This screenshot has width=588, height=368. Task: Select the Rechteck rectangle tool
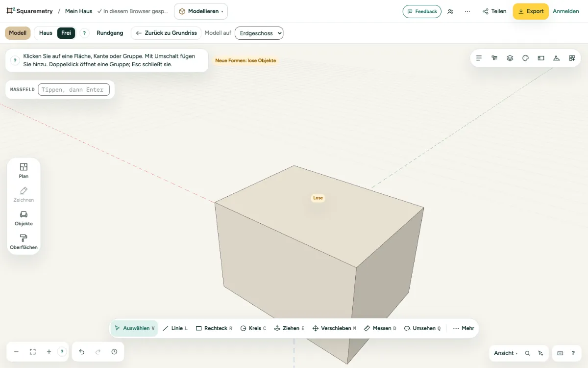pos(214,328)
